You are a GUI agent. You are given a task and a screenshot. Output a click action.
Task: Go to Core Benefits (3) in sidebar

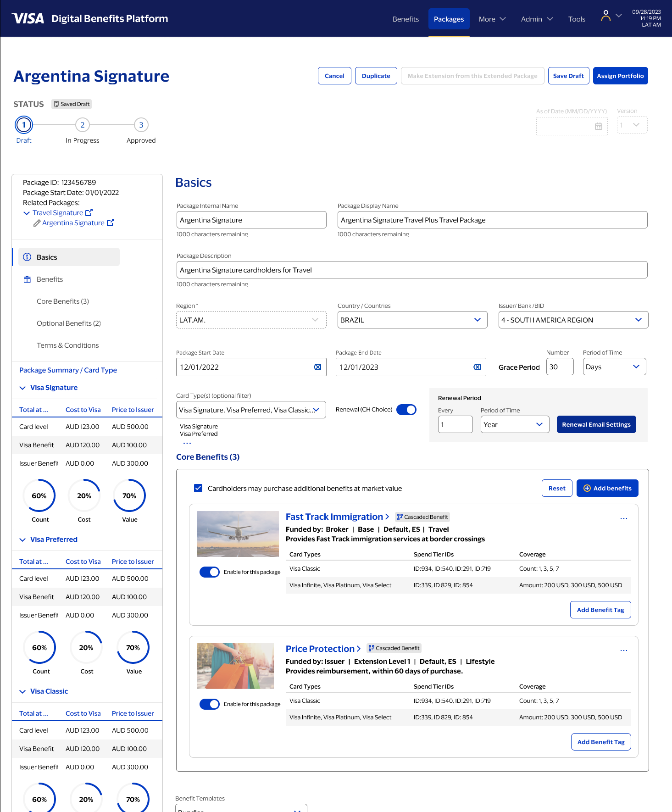pyautogui.click(x=63, y=301)
